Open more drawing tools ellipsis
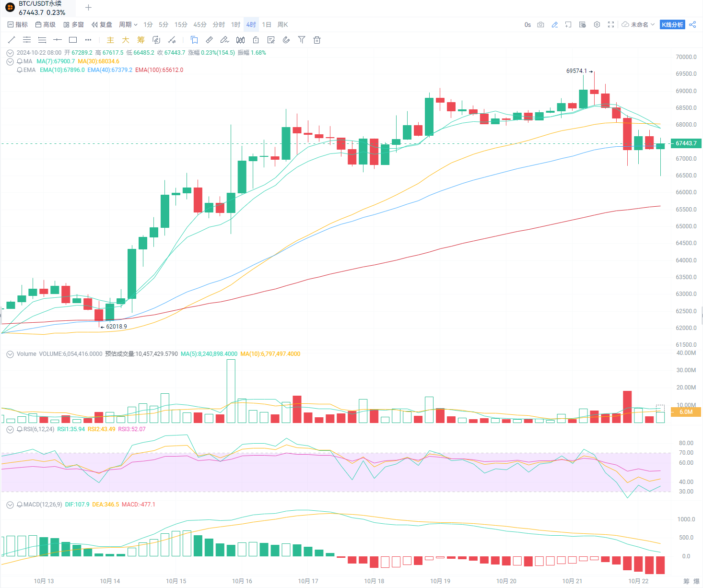703x588 pixels. click(88, 40)
